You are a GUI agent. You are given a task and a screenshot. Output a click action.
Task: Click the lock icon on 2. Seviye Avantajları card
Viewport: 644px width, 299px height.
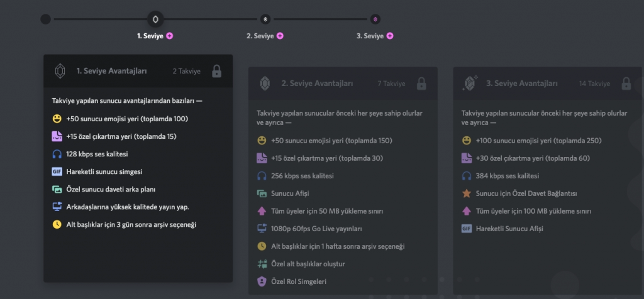pyautogui.click(x=421, y=84)
